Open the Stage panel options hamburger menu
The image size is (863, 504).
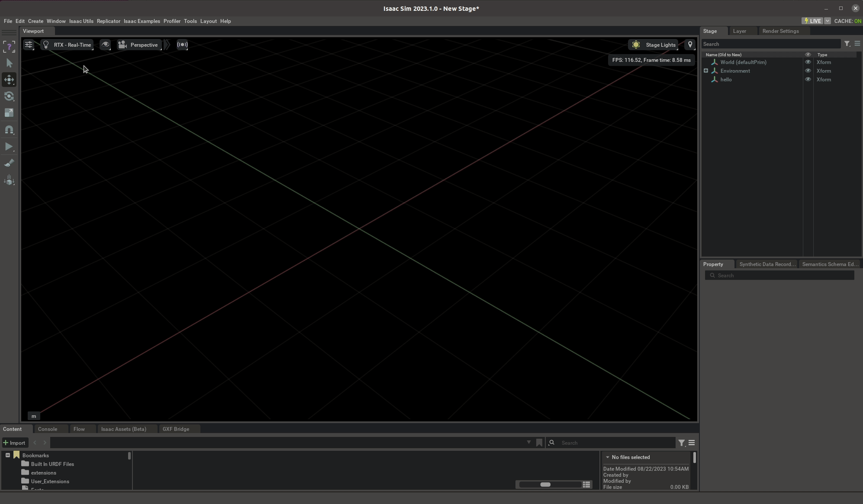pos(857,44)
